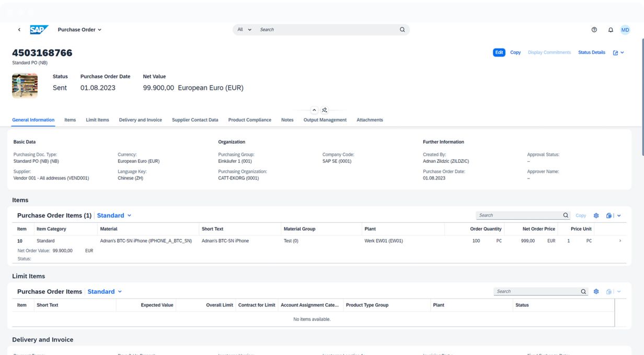Image resolution: width=644 pixels, height=355 pixels.
Task: Go back using the back arrow
Action: 19,30
